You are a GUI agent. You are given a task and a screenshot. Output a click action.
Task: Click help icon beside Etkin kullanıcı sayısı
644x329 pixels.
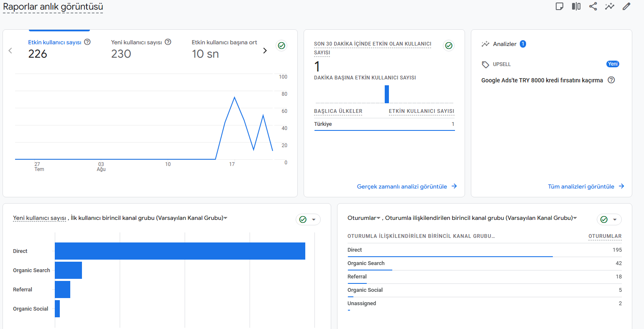pyautogui.click(x=87, y=42)
